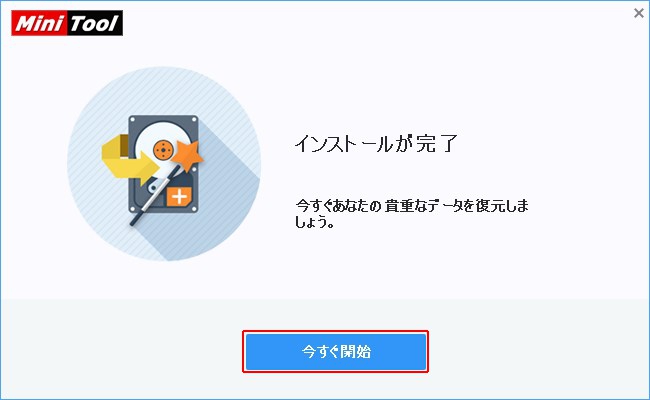The width and height of the screenshot is (650, 400).
Task: Click the hard drive illustration body
Action: [x=163, y=164]
